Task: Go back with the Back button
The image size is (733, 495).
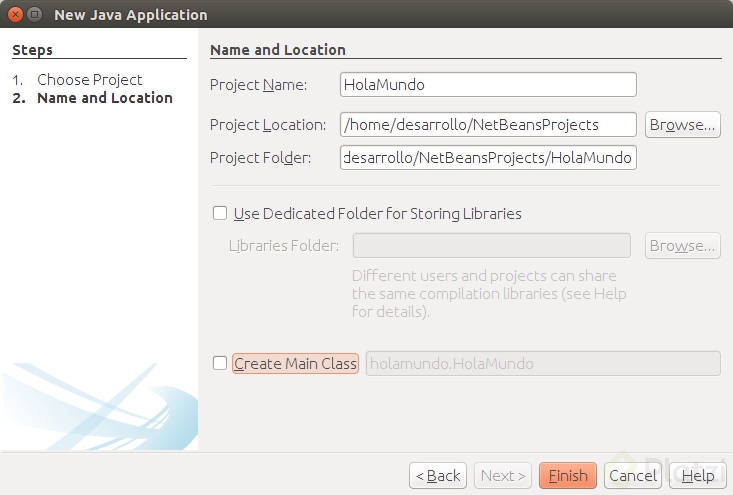Action: point(438,475)
